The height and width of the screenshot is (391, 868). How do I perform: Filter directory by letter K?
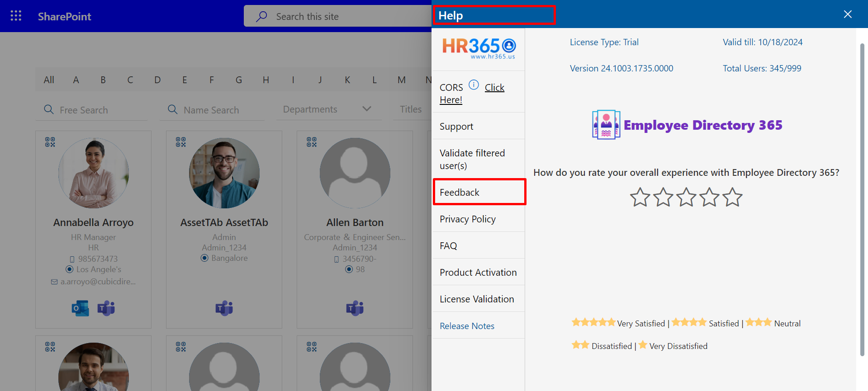(347, 80)
